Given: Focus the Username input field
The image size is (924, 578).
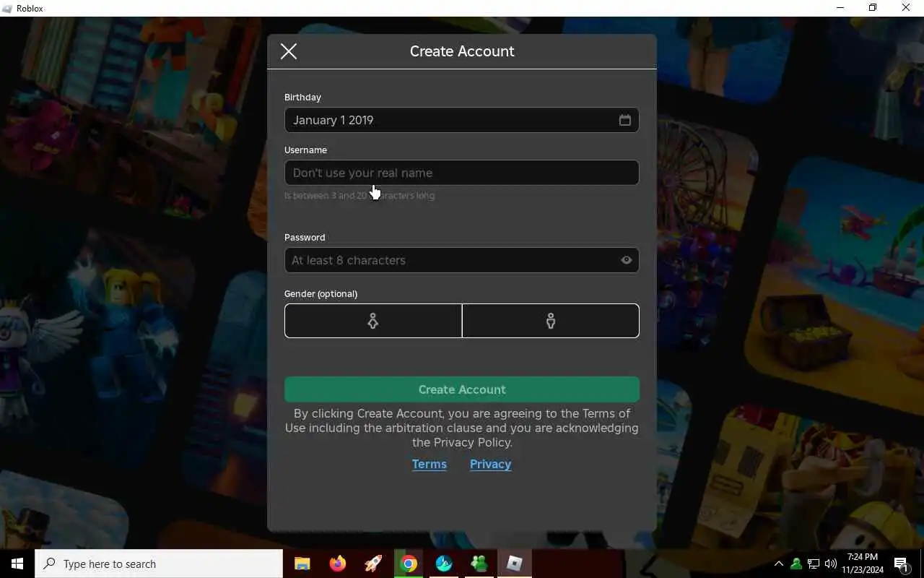Looking at the screenshot, I should 462,173.
